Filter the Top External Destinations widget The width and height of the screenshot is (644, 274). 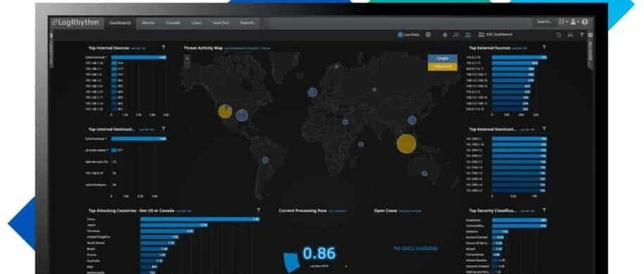(544, 129)
